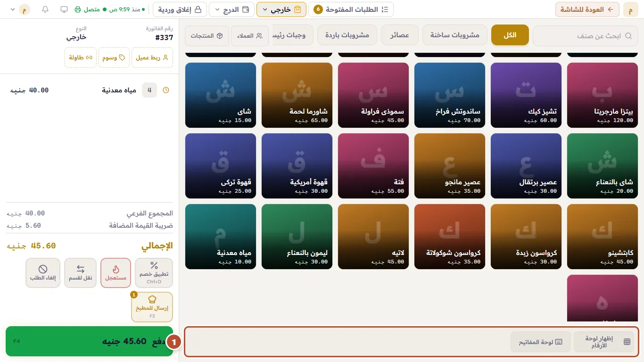Switch to عصائر category
Image resolution: width=644 pixels, height=362 pixels.
(400, 35)
